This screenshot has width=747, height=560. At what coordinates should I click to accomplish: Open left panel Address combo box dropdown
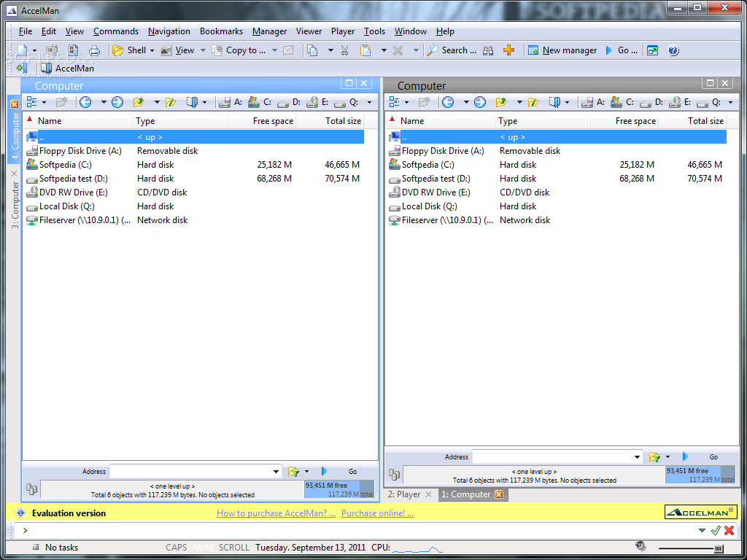(276, 472)
